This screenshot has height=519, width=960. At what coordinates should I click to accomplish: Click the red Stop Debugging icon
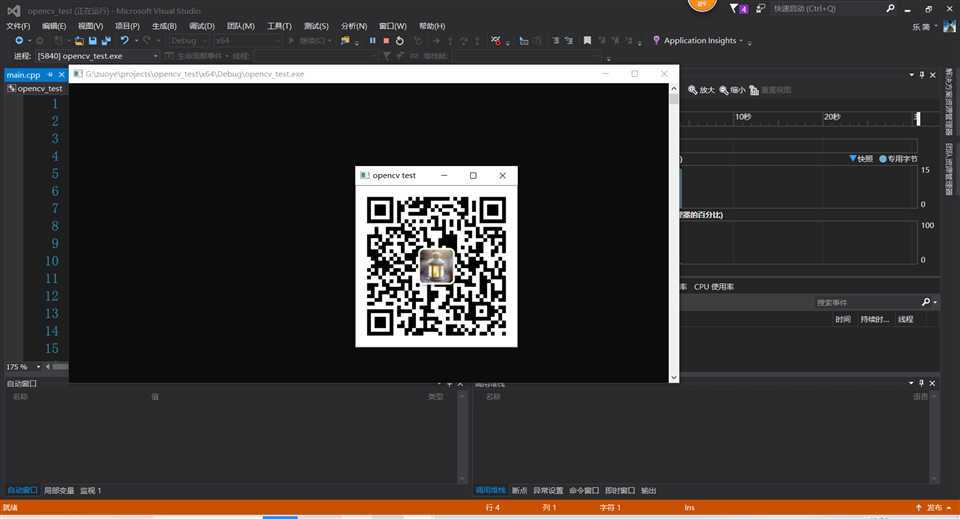(x=386, y=41)
